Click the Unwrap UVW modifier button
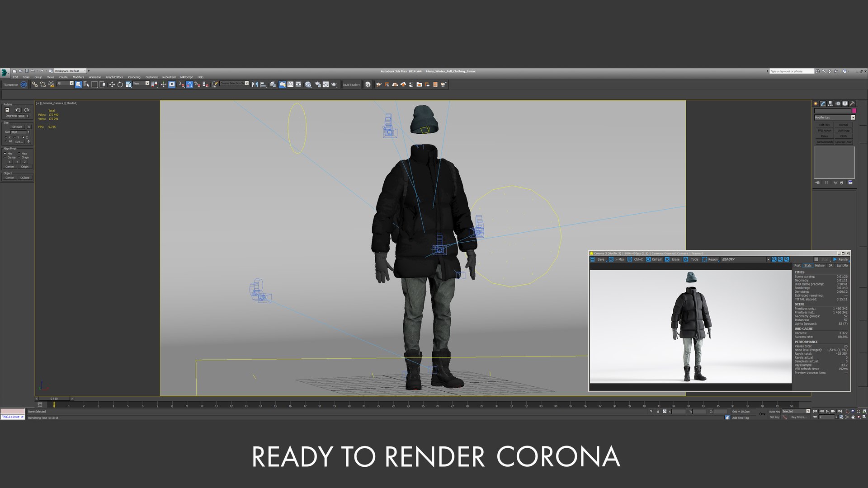868x488 pixels. pyautogui.click(x=843, y=142)
